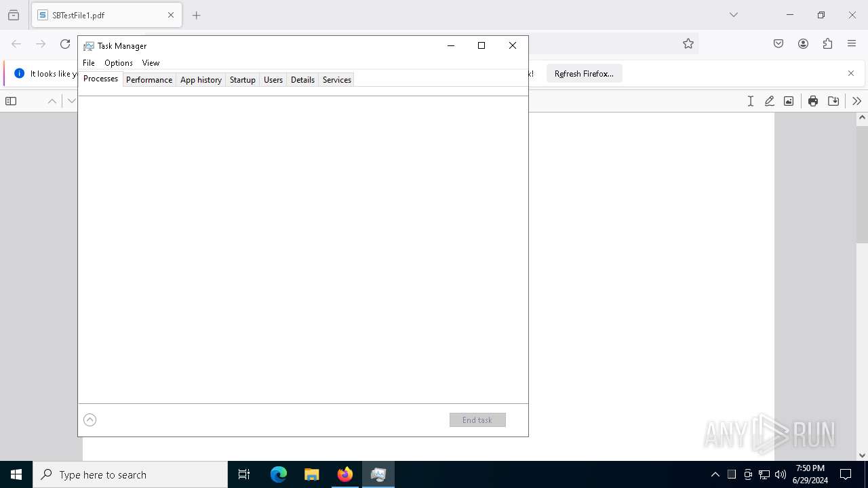Open the Action Center notifications
The width and height of the screenshot is (868, 488).
[x=846, y=474]
